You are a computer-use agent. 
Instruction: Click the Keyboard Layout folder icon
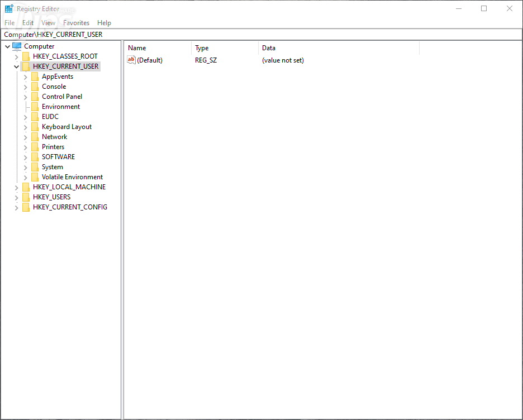pos(35,127)
